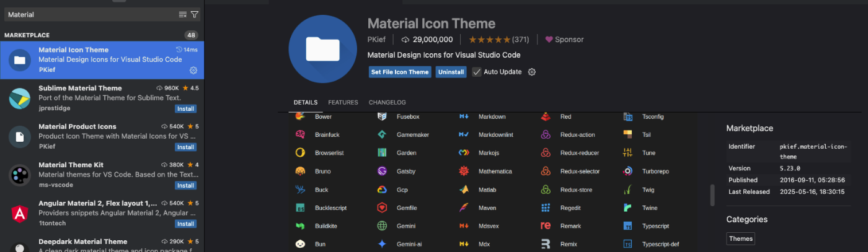Image resolution: width=868 pixels, height=252 pixels.
Task: Switch to the FEATURES tab
Action: (x=343, y=102)
